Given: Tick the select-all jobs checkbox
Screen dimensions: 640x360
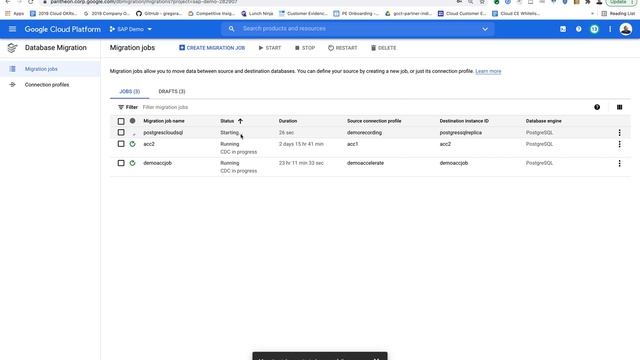Looking at the screenshot, I should [121, 121].
